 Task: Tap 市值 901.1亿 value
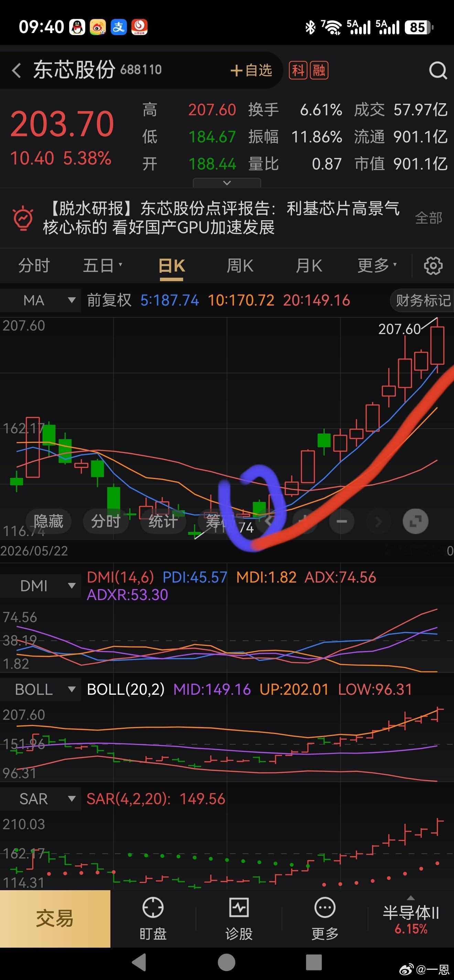tap(420, 164)
